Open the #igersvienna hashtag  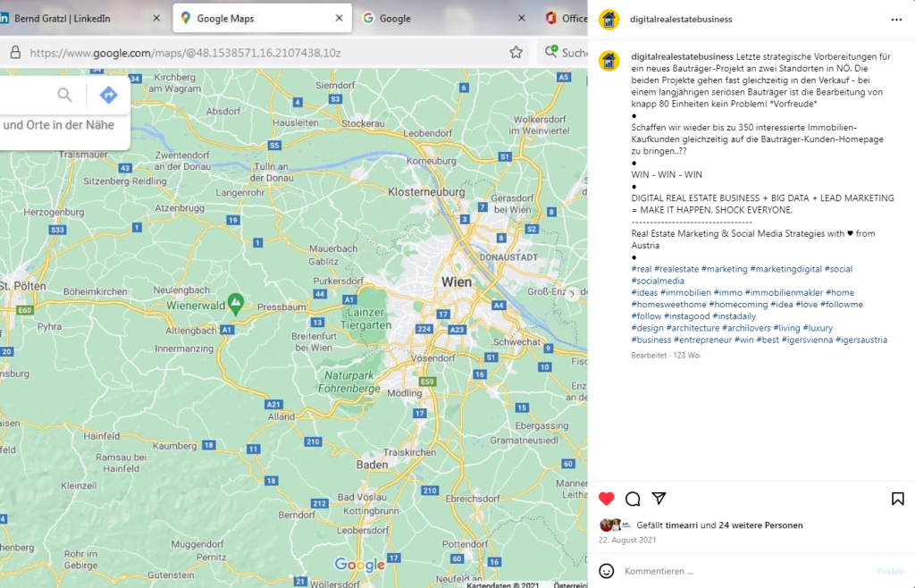click(x=806, y=340)
